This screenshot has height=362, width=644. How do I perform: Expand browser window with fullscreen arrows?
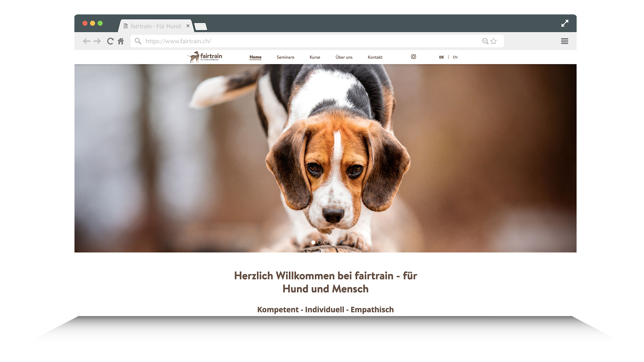coord(565,23)
